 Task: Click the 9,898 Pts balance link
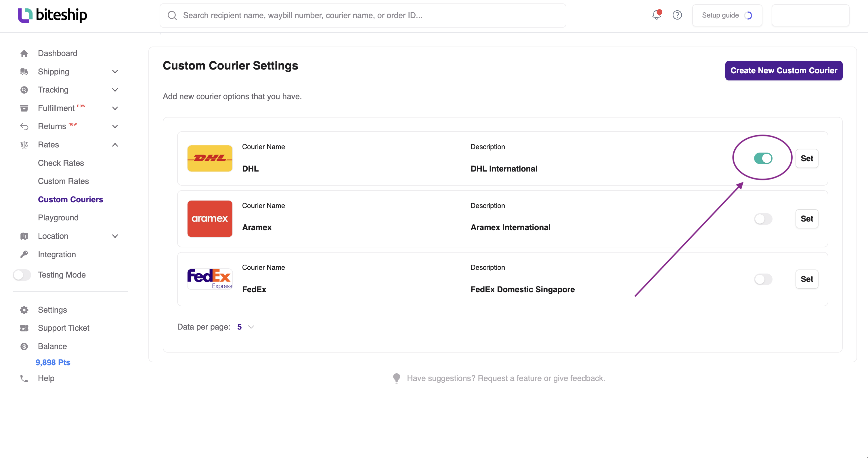53,362
